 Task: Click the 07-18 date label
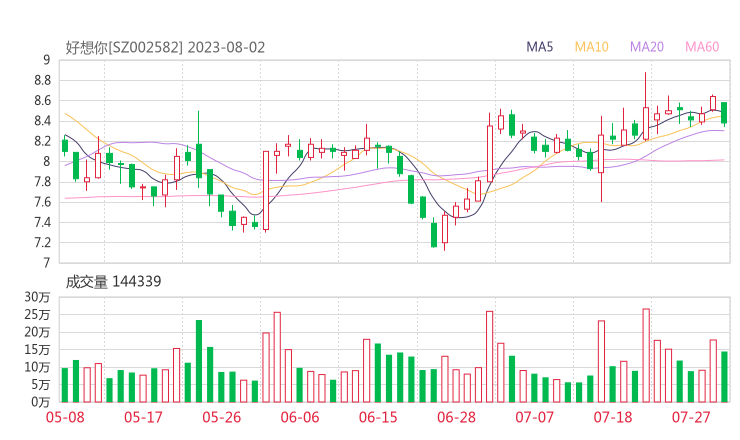click(x=613, y=418)
